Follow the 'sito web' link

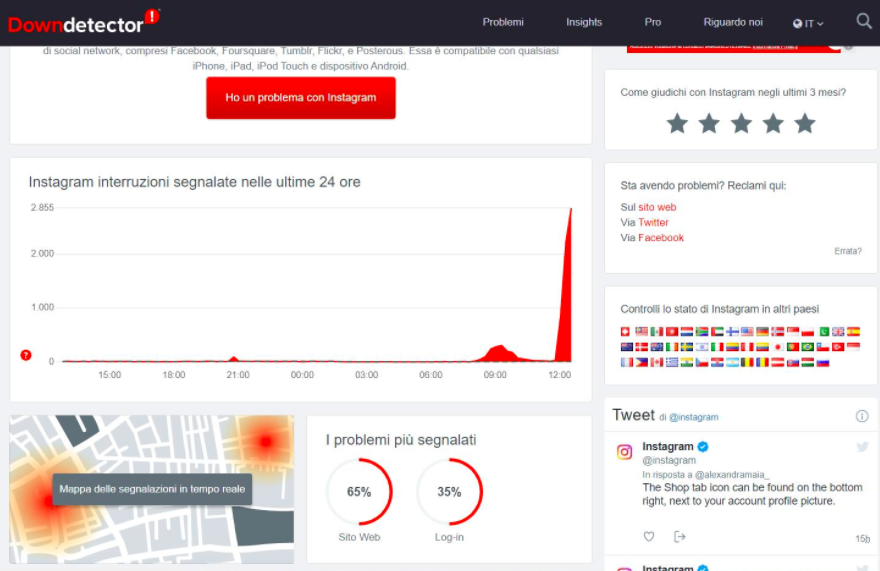657,207
